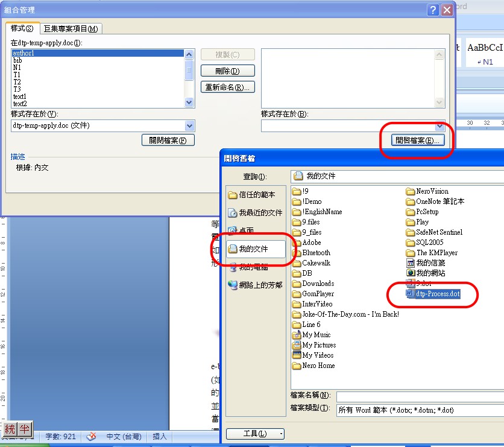This screenshot has height=447, width=504.
Task: Switch to the Styles tab
Action: pos(22,29)
